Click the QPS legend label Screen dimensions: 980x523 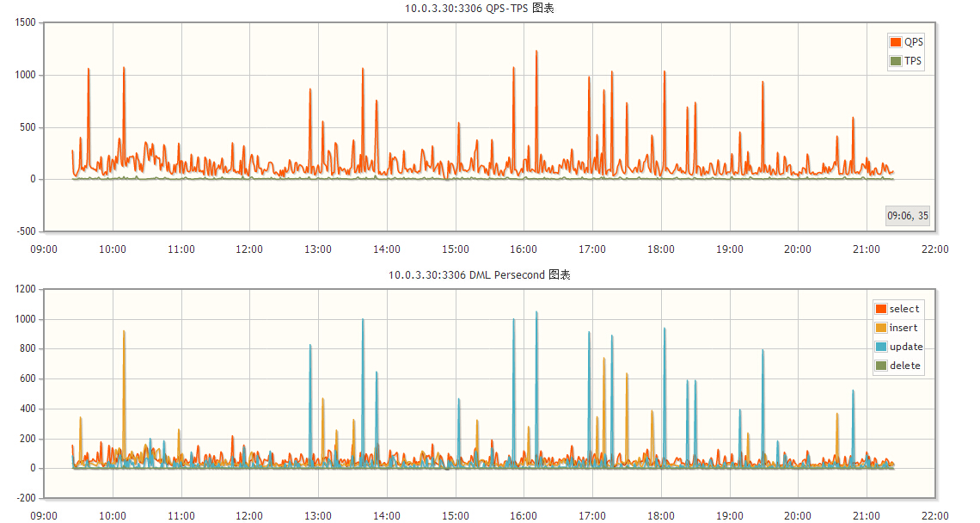pos(913,42)
